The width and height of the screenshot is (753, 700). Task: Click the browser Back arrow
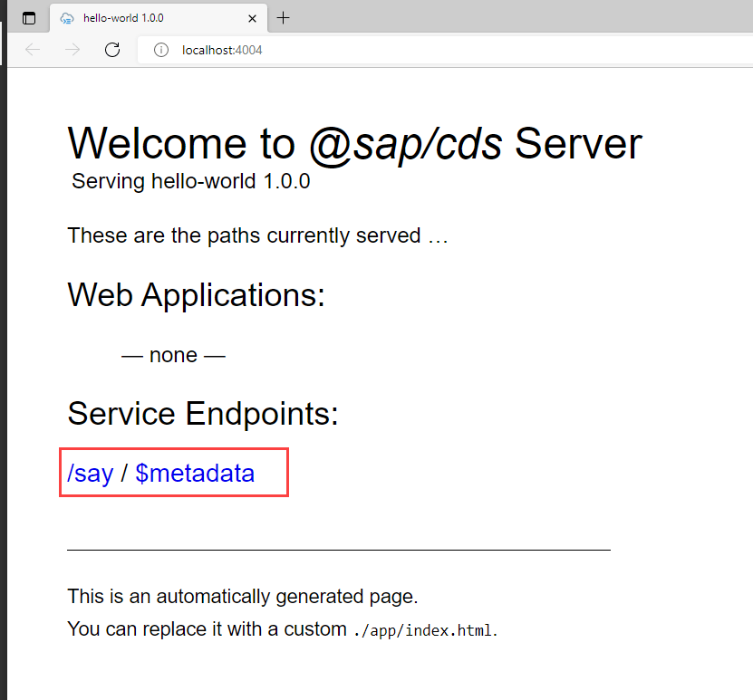[x=34, y=50]
